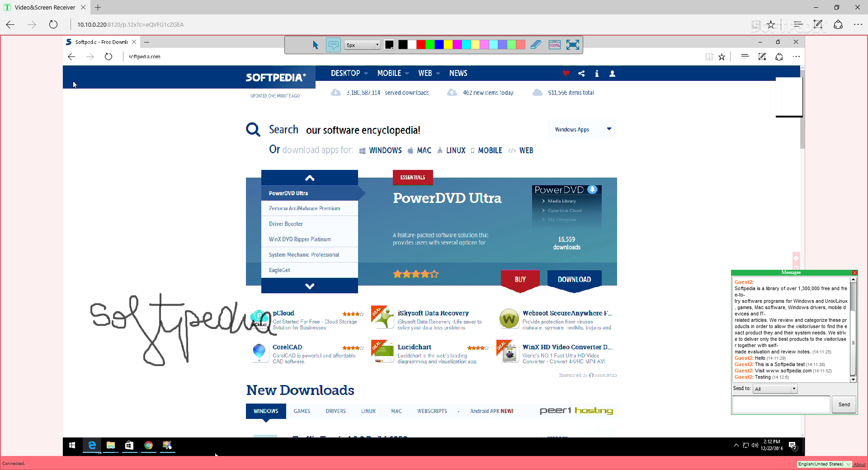Open the outer browser's three-dot more menu
868x470 pixels.
pyautogui.click(x=858, y=24)
